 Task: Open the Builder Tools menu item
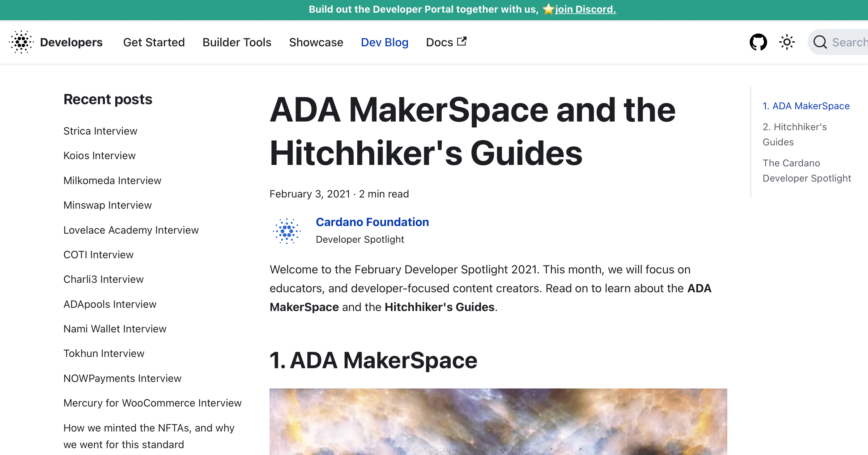237,42
